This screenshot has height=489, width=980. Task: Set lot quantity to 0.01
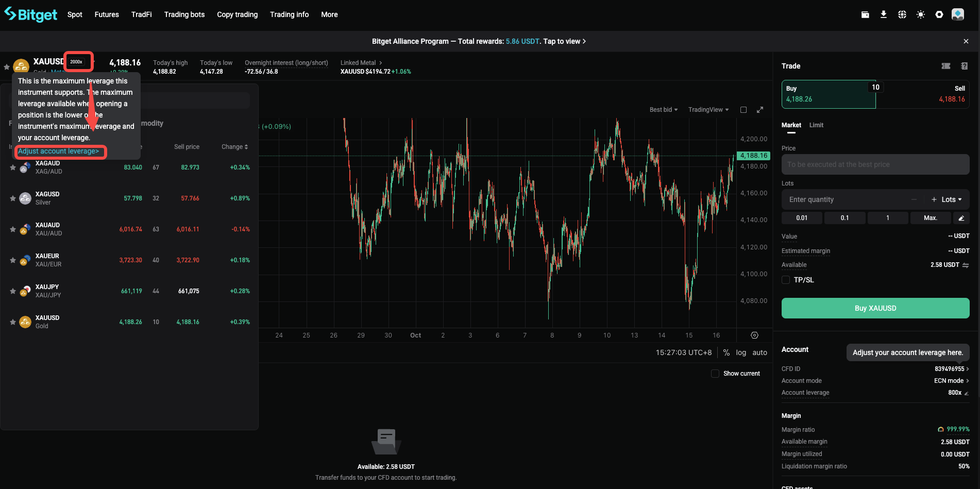click(802, 218)
